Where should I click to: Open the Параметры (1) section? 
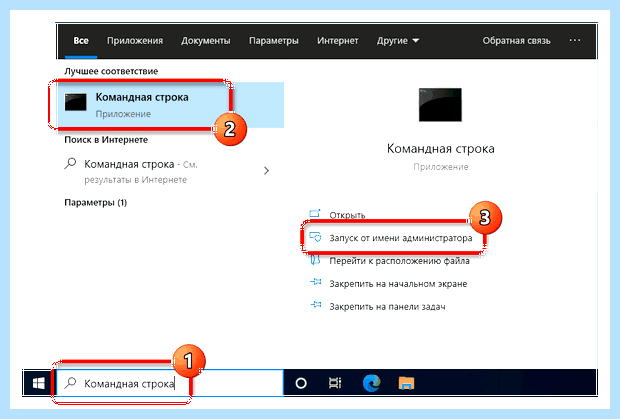95,203
